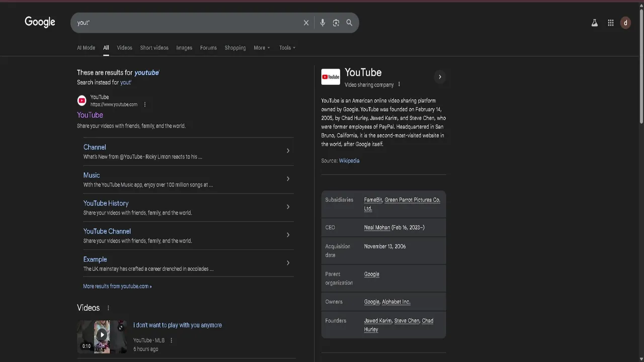Viewport: 644px width, 362px height.
Task: Play the MLB video thumbnail
Action: click(x=102, y=335)
